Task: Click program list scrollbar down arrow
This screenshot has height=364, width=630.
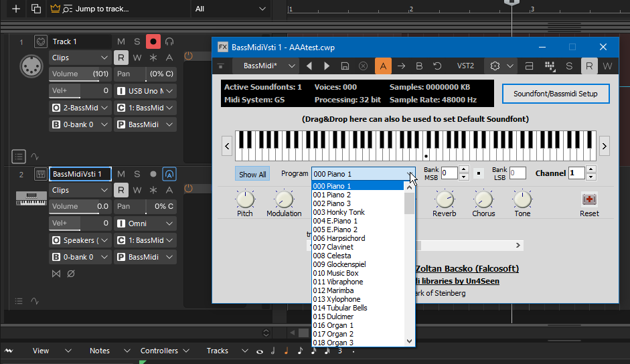Action: click(410, 341)
